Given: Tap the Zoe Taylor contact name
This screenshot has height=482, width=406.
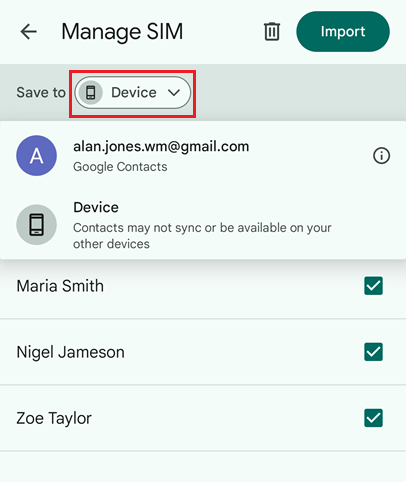Looking at the screenshot, I should pyautogui.click(x=54, y=418).
